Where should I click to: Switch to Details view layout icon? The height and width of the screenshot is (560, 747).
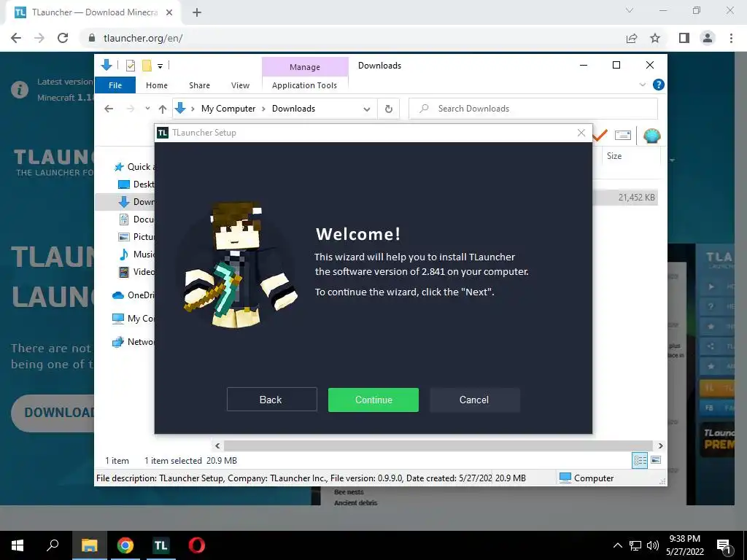640,460
